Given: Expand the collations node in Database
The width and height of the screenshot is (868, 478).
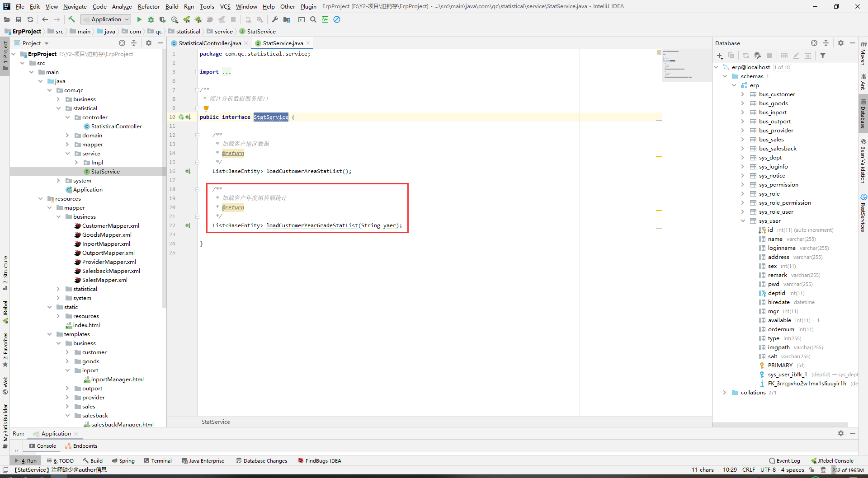Looking at the screenshot, I should tap(725, 393).
